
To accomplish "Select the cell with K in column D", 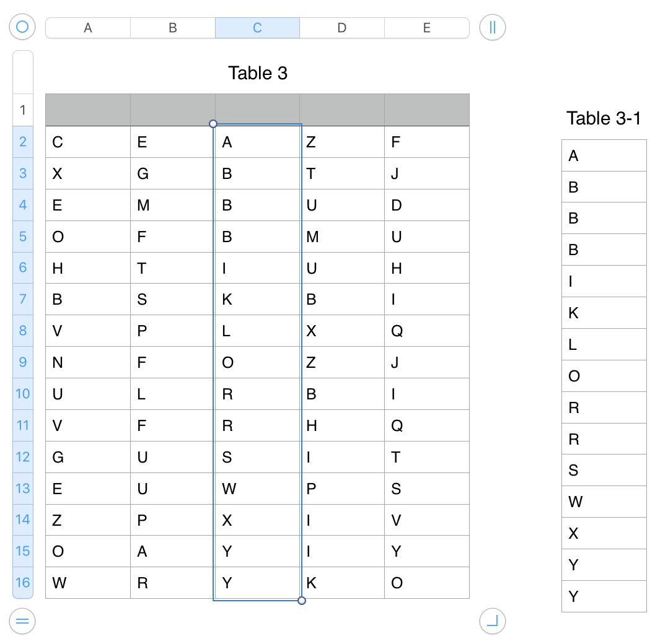I will point(342,583).
